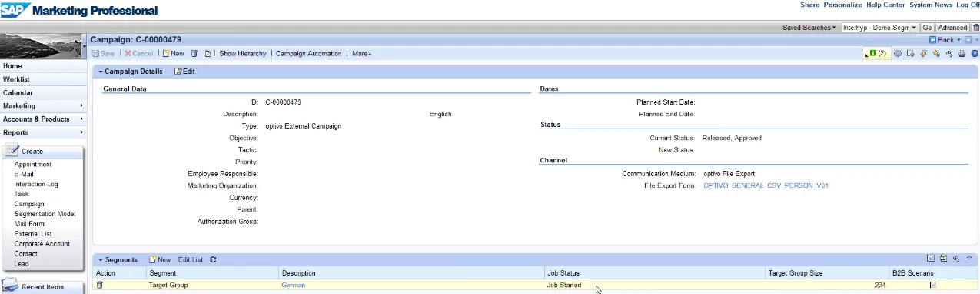Click Edit in Campaign Details header
This screenshot has height=294, width=980.
pyautogui.click(x=184, y=72)
